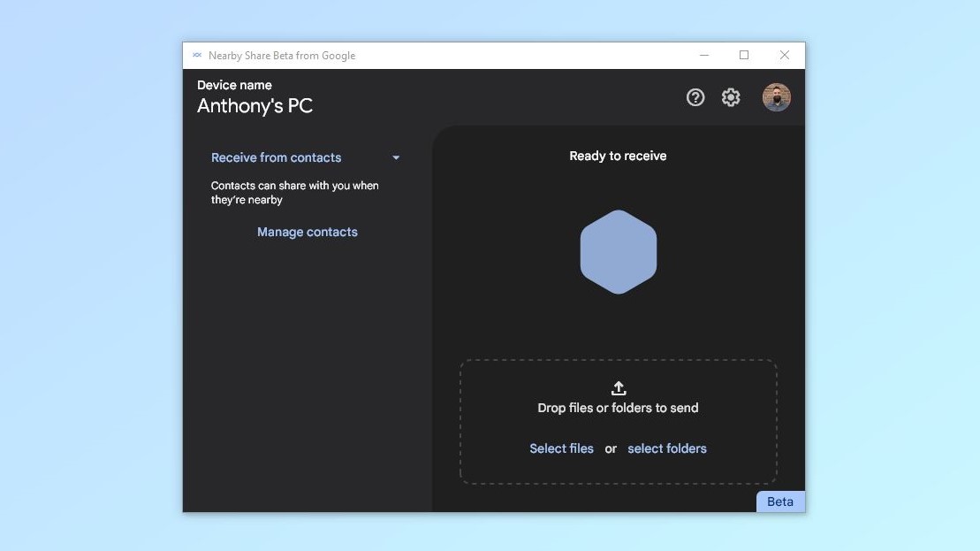Click the settings icon next to the help icon
The width and height of the screenshot is (980, 551).
pos(731,97)
